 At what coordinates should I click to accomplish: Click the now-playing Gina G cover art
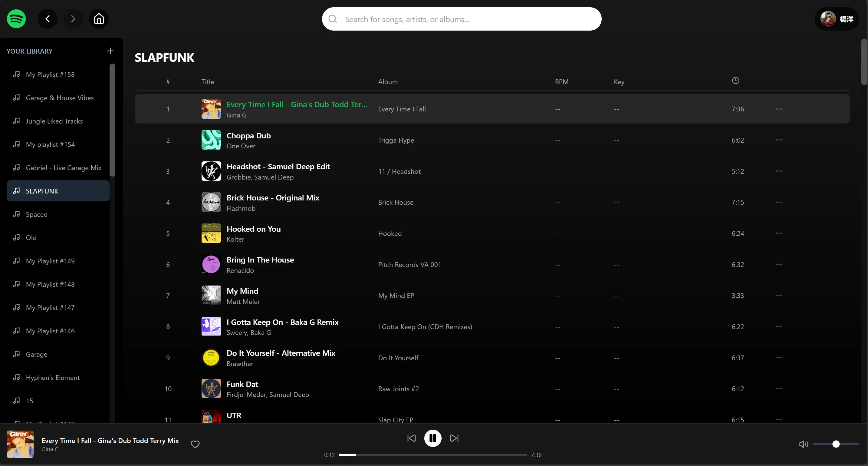click(x=20, y=444)
